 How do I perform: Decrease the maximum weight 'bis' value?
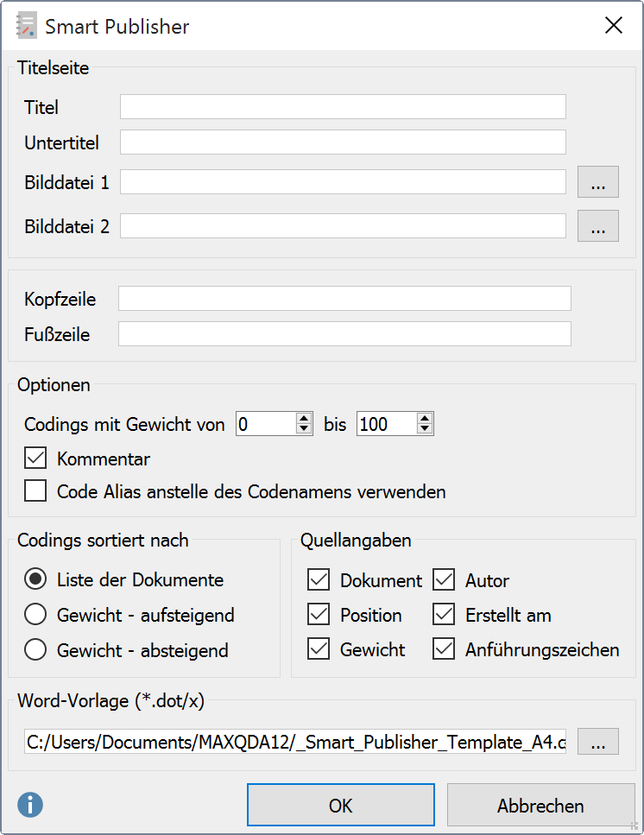tap(425, 429)
